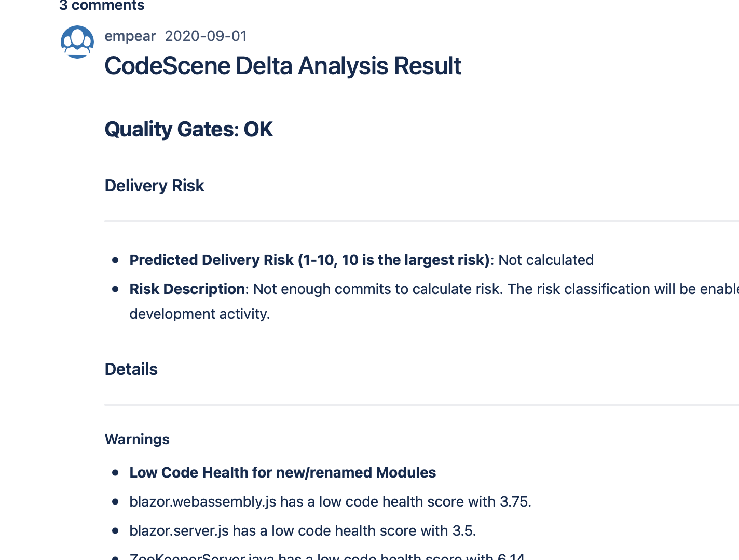This screenshot has width=739, height=560.
Task: Click the Not calculated risk value
Action: click(546, 260)
